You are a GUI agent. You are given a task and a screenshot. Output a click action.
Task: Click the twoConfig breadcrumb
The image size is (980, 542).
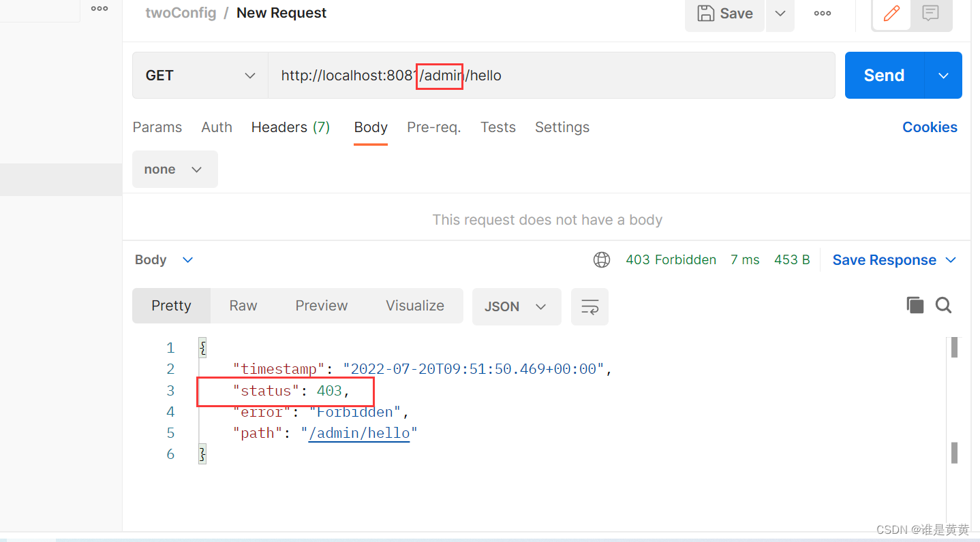(181, 13)
